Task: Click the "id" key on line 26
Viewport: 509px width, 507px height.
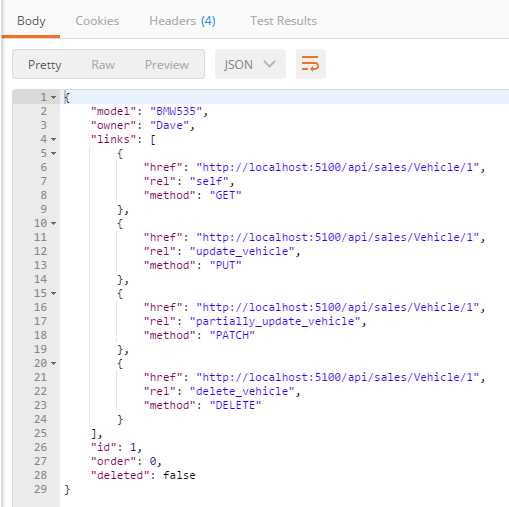Action: [x=103, y=447]
